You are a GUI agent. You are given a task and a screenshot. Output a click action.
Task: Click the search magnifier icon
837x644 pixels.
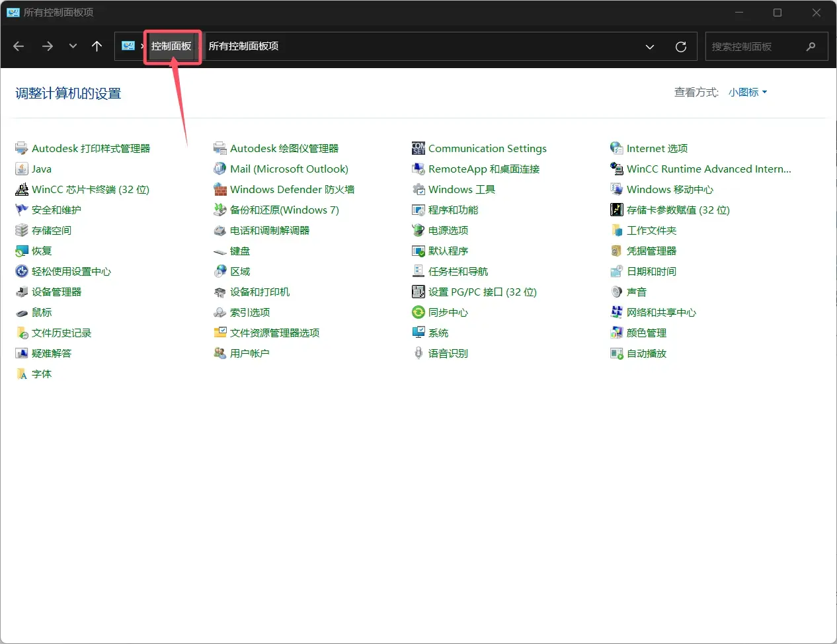tap(811, 46)
